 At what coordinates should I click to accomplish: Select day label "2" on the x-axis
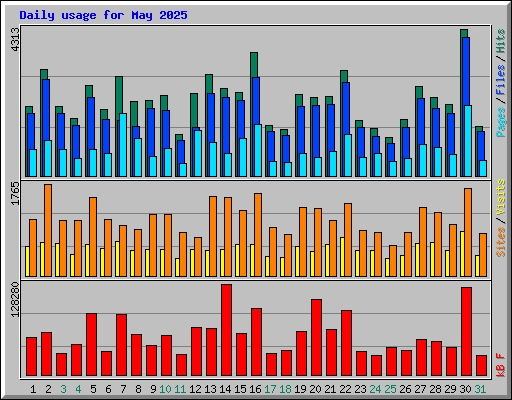click(48, 389)
